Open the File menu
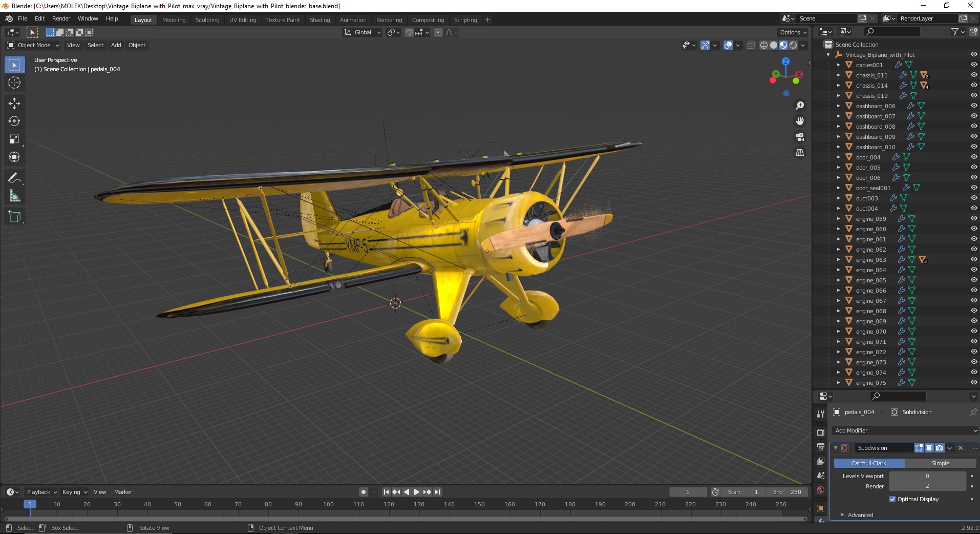Image resolution: width=980 pixels, height=534 pixels. coord(23,18)
